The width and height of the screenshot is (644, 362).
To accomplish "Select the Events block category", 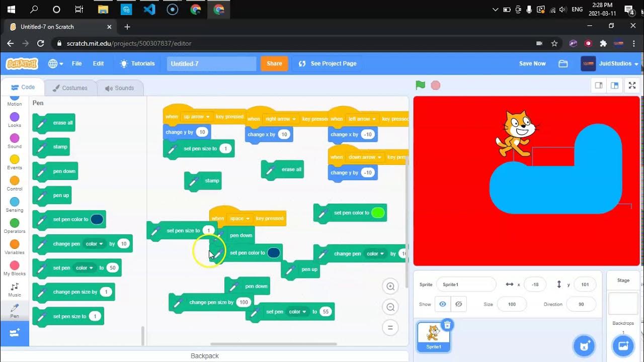I will (15, 162).
